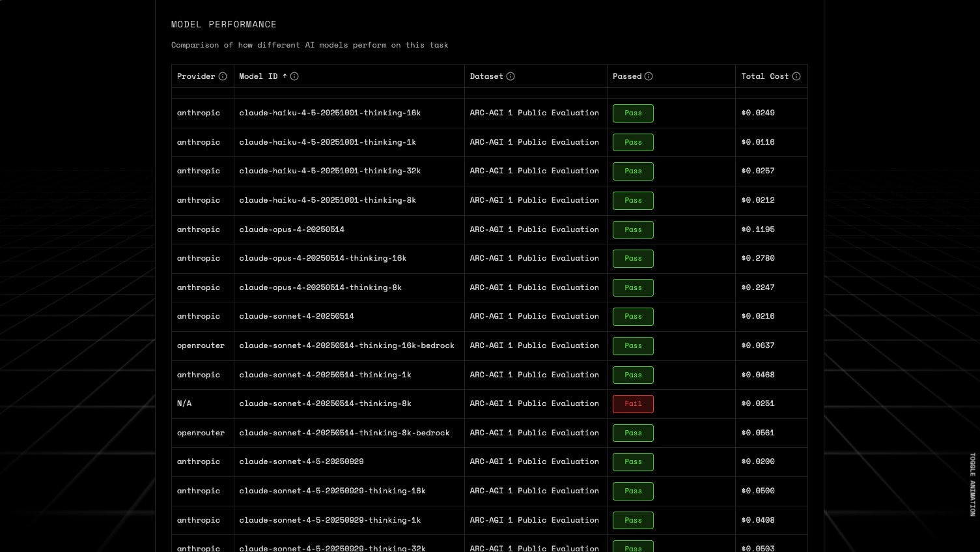
Task: Sort by the Total Cost column header
Action: (x=764, y=76)
